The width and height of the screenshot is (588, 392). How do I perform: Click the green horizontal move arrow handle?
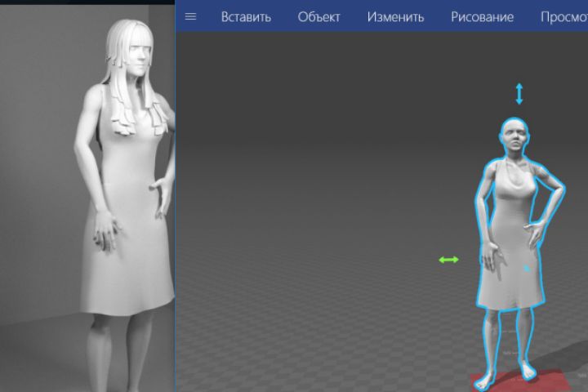pyautogui.click(x=448, y=260)
